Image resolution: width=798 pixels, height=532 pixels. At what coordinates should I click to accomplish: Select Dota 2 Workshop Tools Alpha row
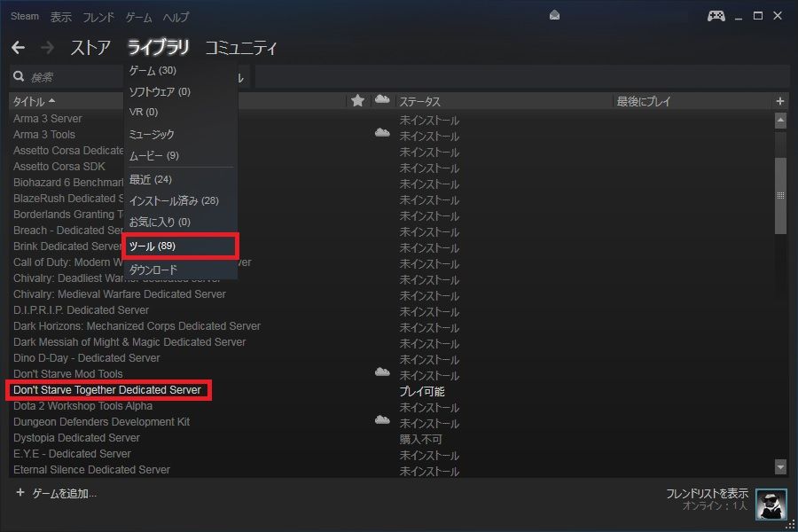(x=82, y=406)
